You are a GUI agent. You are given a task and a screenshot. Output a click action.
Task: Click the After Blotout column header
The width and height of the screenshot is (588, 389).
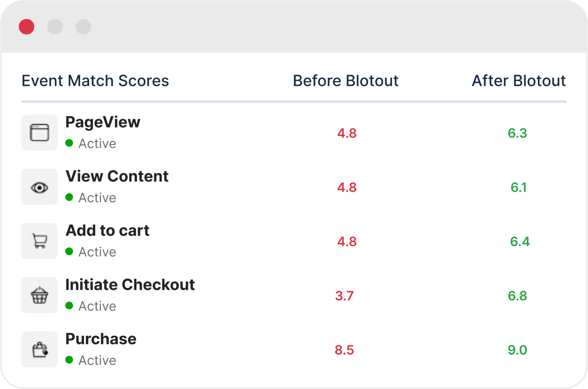click(519, 81)
